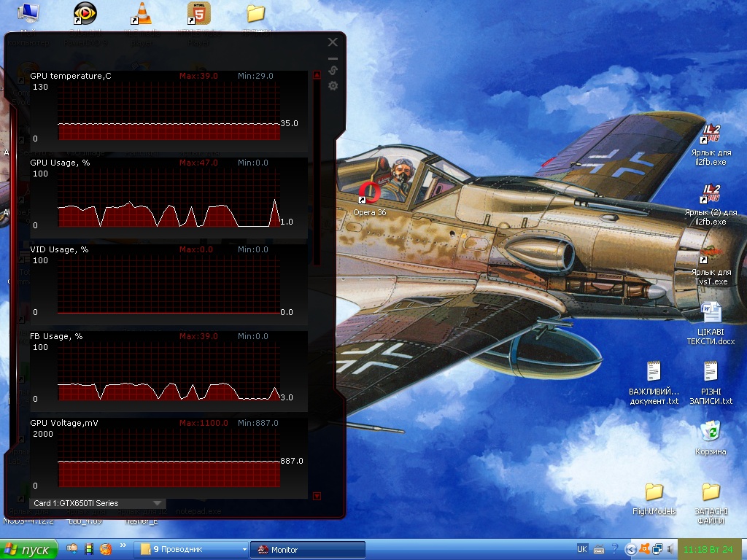Click the keyboard icon in language bar

pyautogui.click(x=599, y=550)
